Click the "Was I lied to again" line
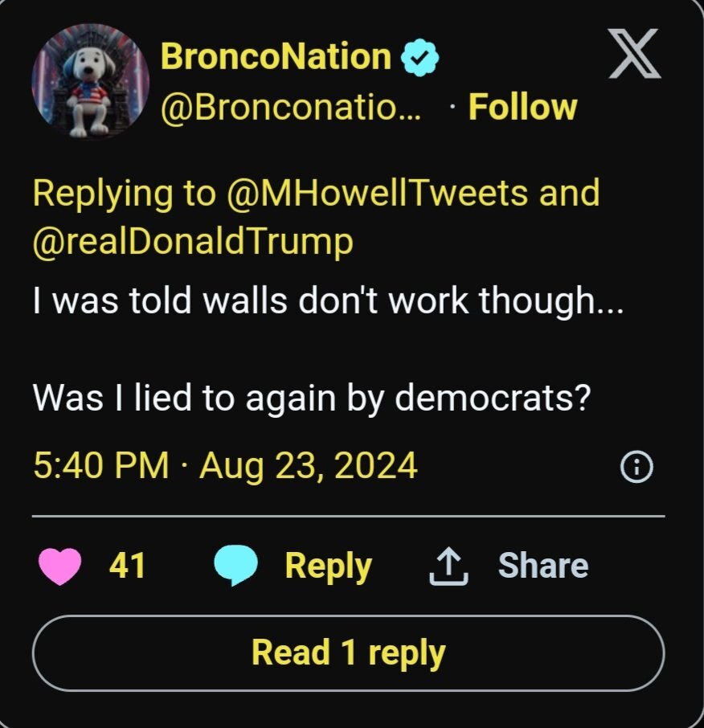This screenshot has width=704, height=728. click(318, 398)
